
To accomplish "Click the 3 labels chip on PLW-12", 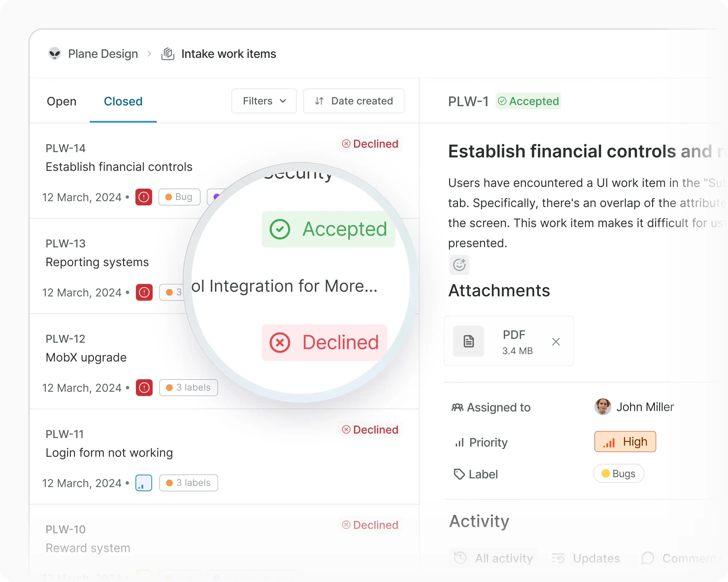I will [188, 388].
